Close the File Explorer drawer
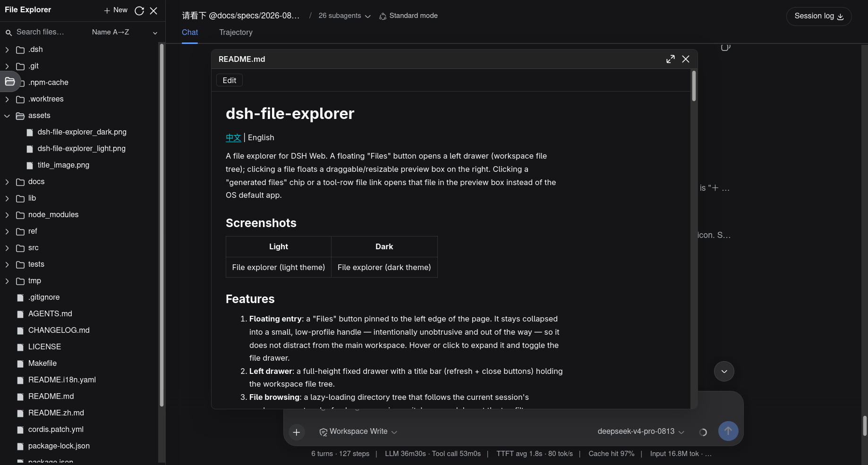The height and width of the screenshot is (465, 868). 153,10
